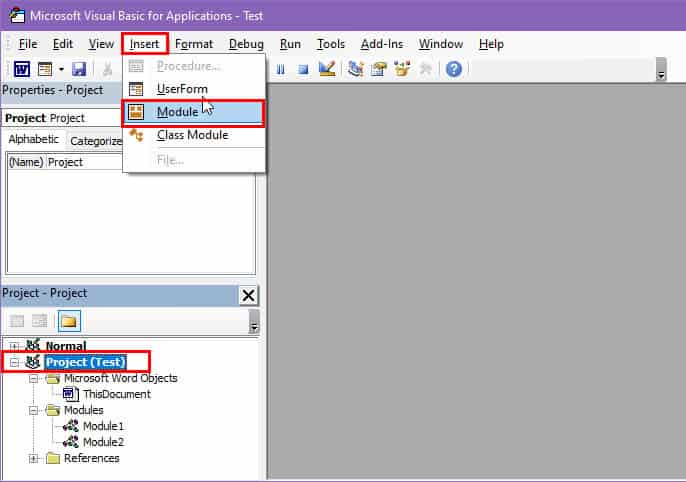Open Object Browser from the toolbar icon
The height and width of the screenshot is (482, 686).
click(x=402, y=69)
